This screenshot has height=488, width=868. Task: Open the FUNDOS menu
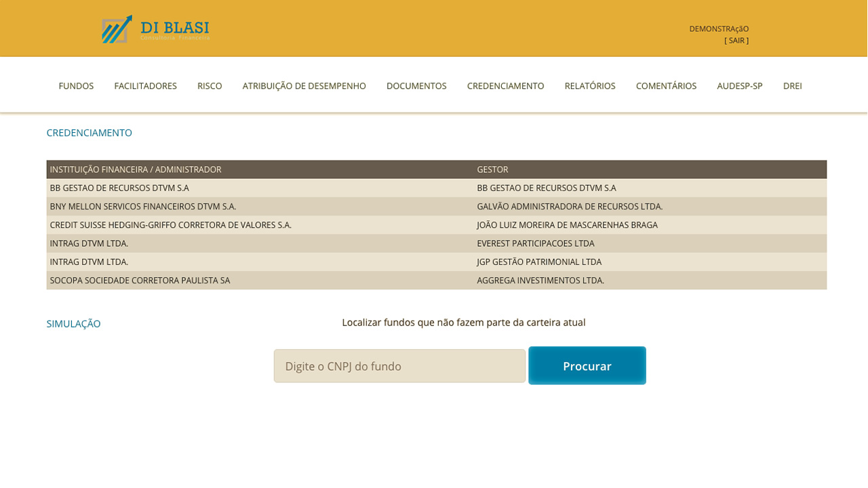[x=76, y=86]
